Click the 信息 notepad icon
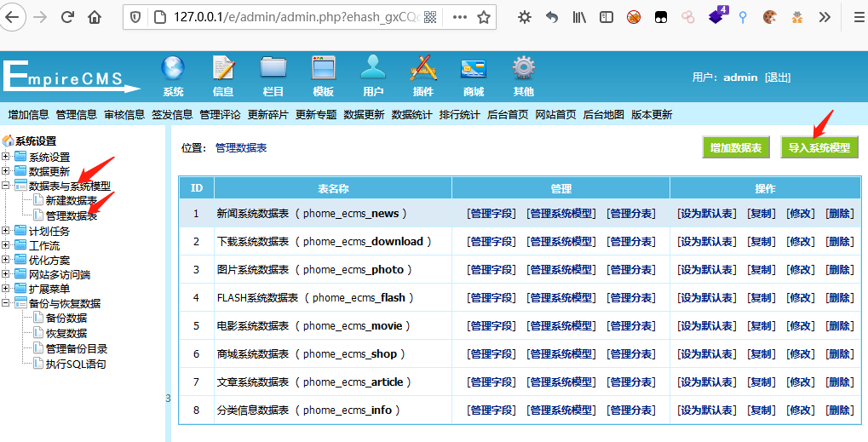This screenshot has height=442, width=868. (x=223, y=69)
